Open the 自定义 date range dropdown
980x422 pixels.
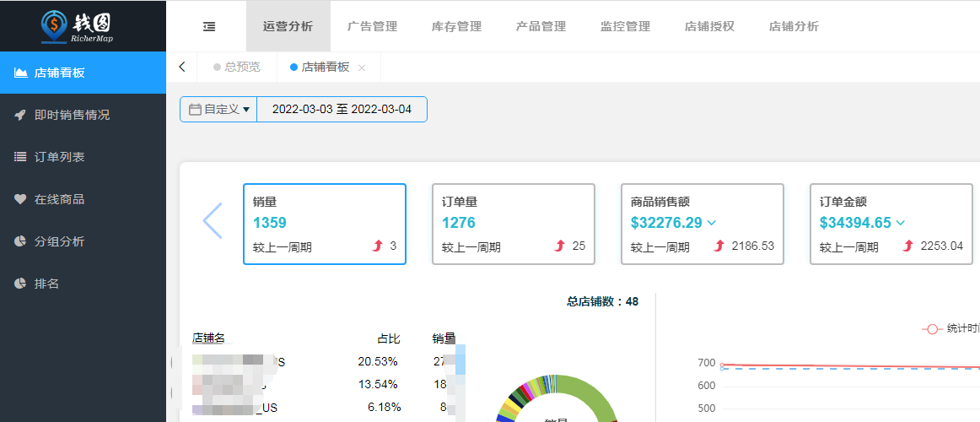(218, 110)
